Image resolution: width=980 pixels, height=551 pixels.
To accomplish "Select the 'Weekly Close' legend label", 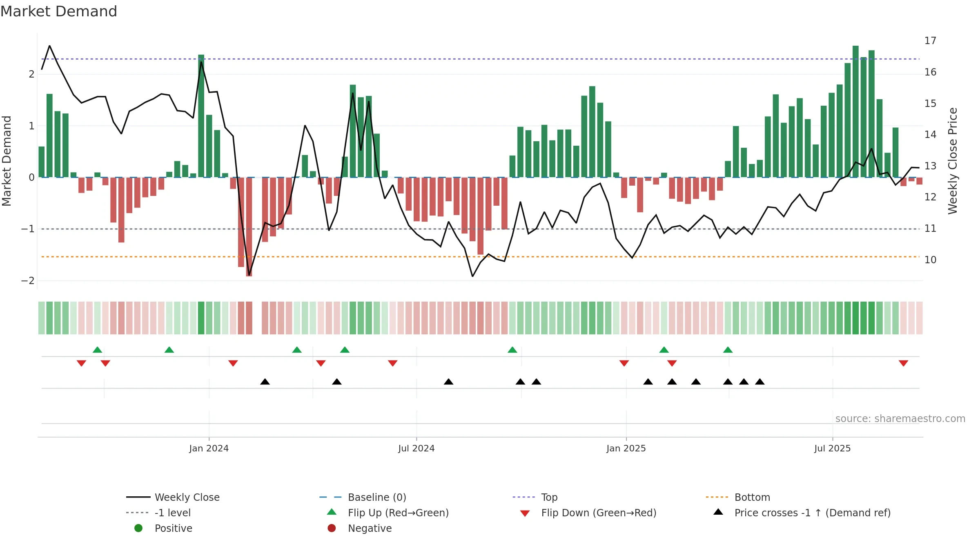I will pyautogui.click(x=187, y=497).
